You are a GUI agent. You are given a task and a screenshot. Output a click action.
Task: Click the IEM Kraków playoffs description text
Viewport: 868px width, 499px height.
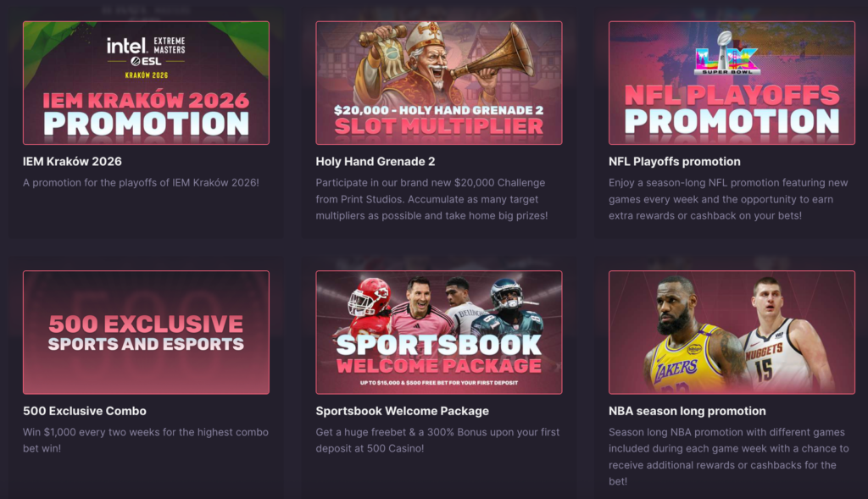tap(141, 182)
